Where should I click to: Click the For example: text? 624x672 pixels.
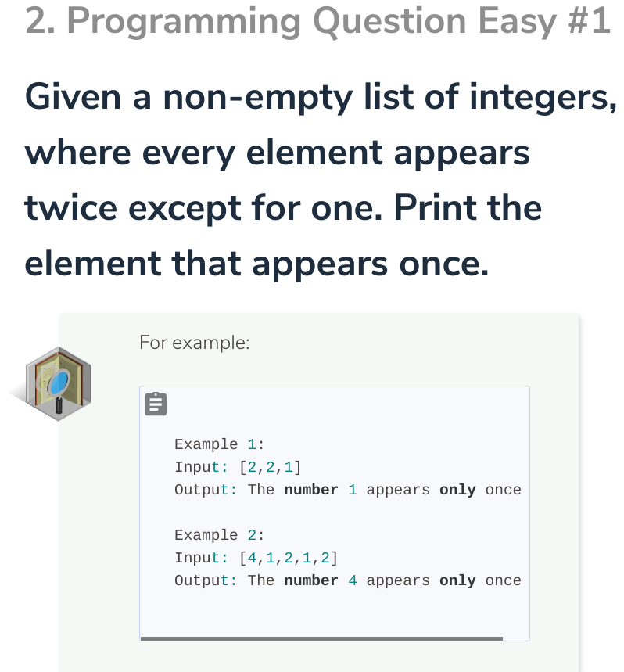coord(194,343)
